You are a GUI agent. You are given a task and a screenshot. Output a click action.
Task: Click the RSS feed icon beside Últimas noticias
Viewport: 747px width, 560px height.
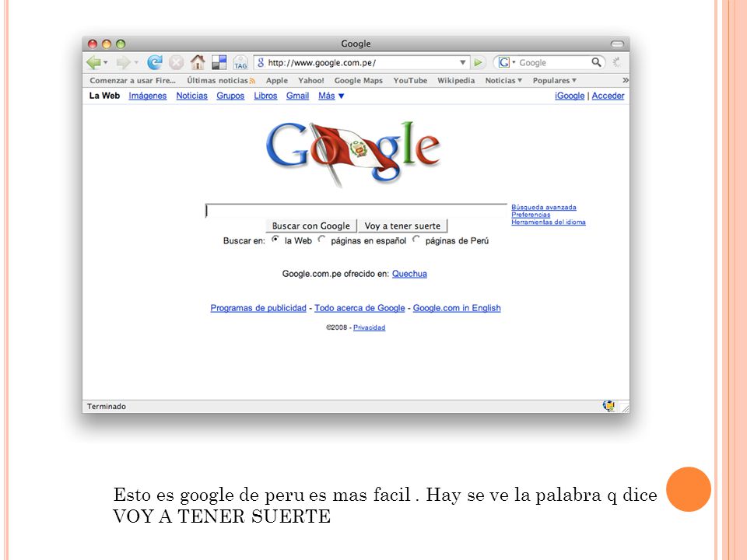tap(252, 81)
